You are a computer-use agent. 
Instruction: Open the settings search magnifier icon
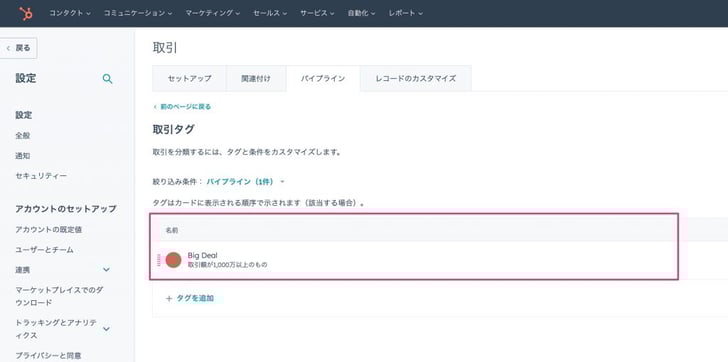(107, 79)
